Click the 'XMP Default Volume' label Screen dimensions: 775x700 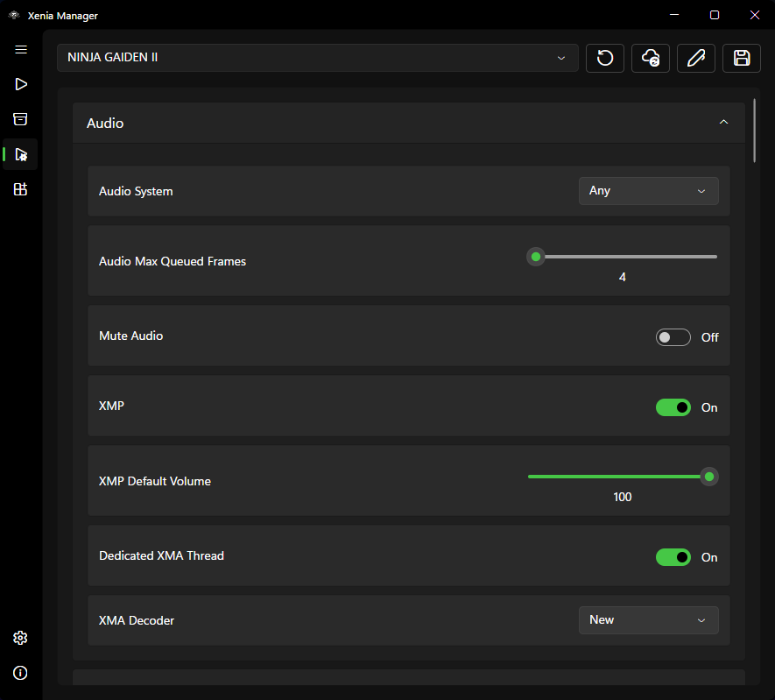[155, 481]
